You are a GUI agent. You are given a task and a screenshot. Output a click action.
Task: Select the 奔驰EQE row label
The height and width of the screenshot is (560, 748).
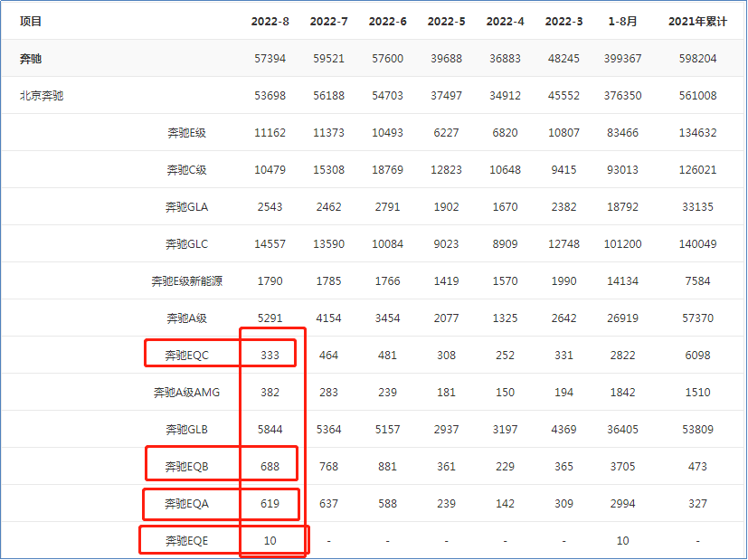click(186, 540)
